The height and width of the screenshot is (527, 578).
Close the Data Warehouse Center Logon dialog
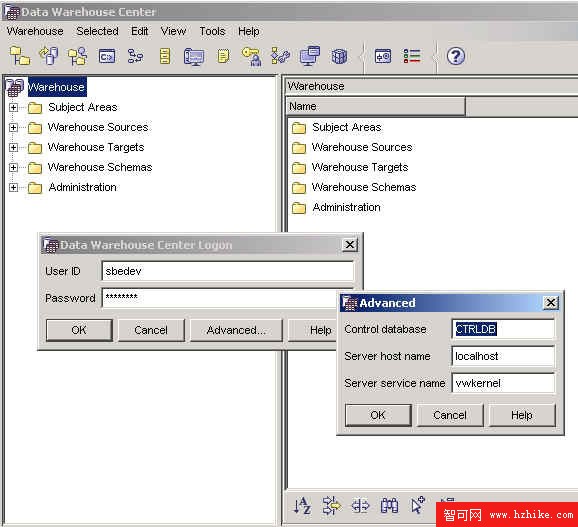click(350, 245)
